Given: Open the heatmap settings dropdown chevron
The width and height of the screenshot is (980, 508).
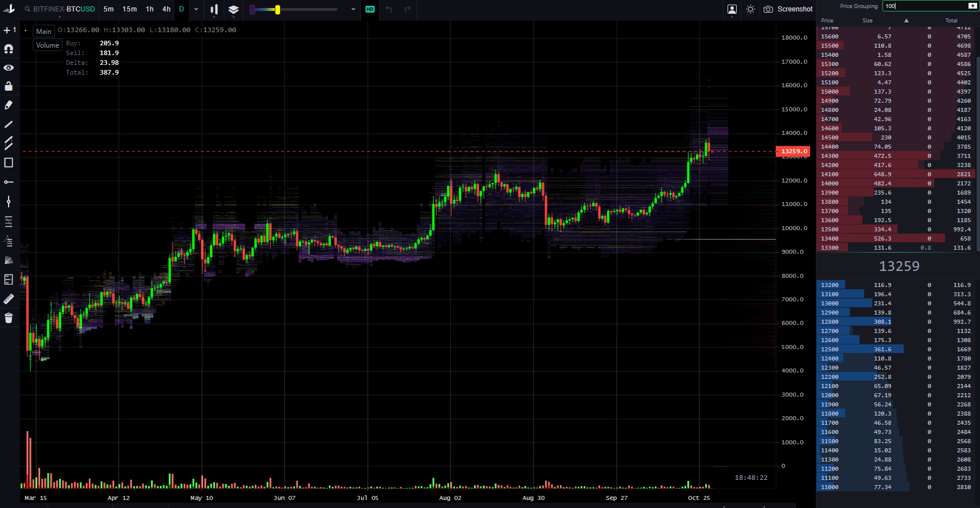Looking at the screenshot, I should (353, 9).
